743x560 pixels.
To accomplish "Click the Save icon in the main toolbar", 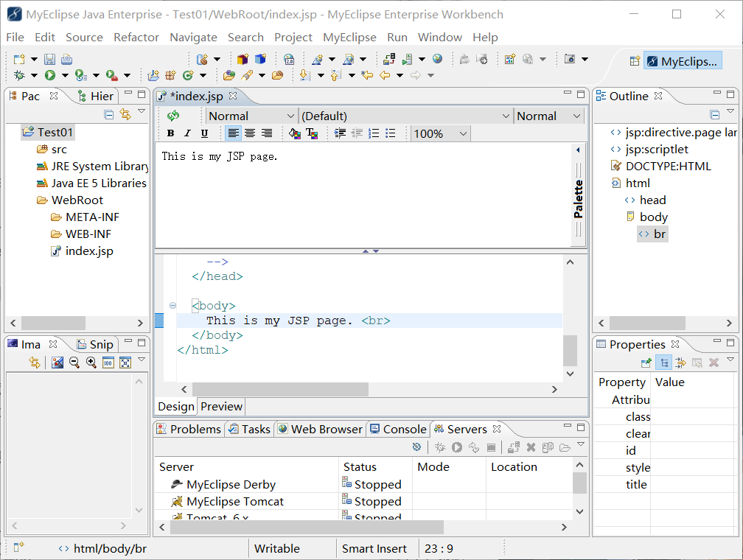I will tap(50, 59).
